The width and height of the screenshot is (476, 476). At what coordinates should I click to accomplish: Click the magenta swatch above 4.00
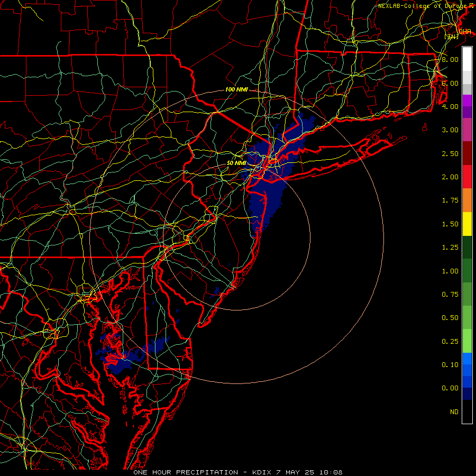click(x=467, y=100)
